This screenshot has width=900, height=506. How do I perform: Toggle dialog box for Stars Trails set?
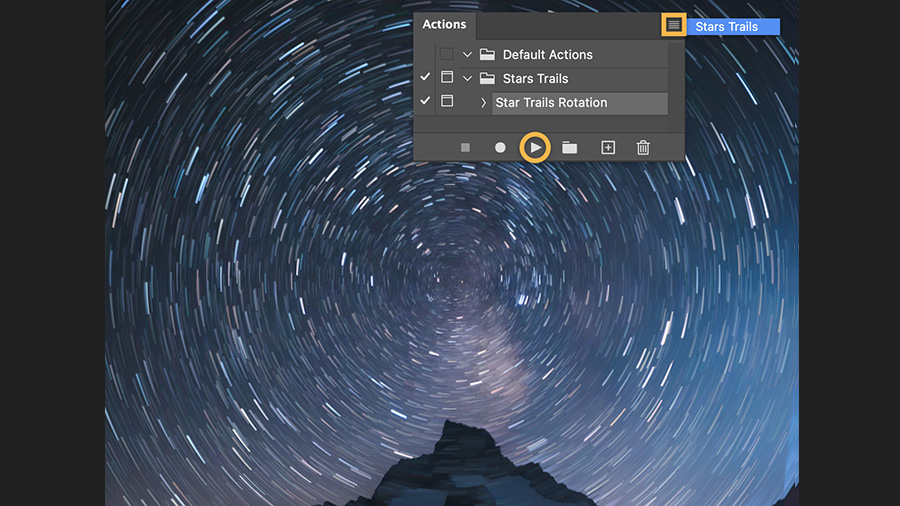coord(447,77)
